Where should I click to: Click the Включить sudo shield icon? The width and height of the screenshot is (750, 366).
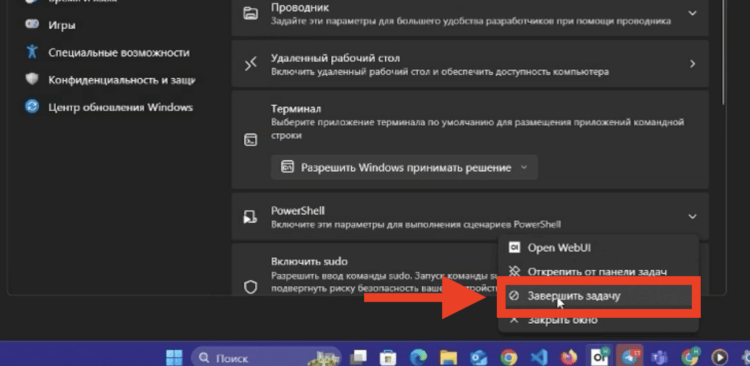(251, 287)
